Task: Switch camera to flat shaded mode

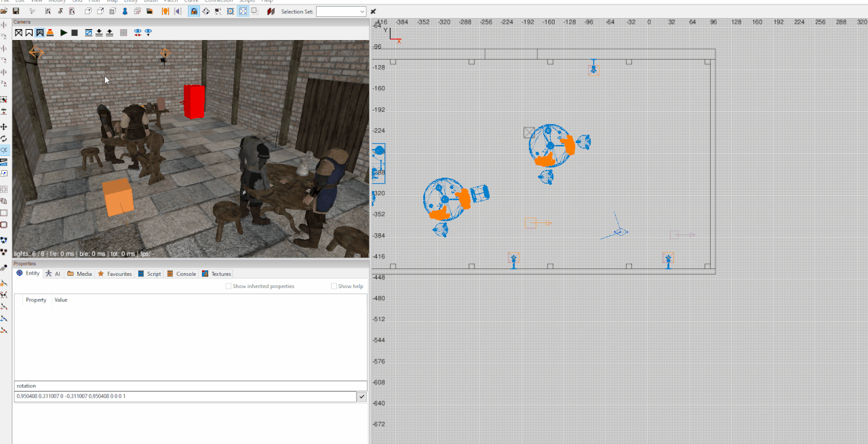Action: tap(29, 33)
